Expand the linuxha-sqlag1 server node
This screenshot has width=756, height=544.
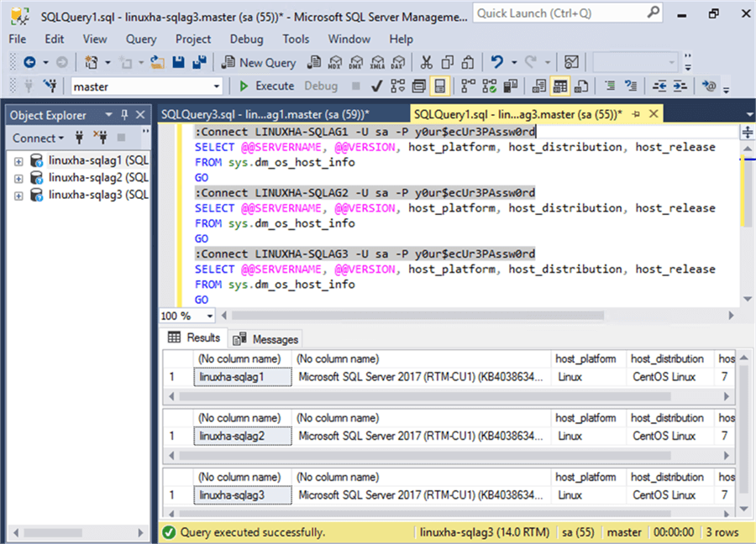pyautogui.click(x=18, y=160)
